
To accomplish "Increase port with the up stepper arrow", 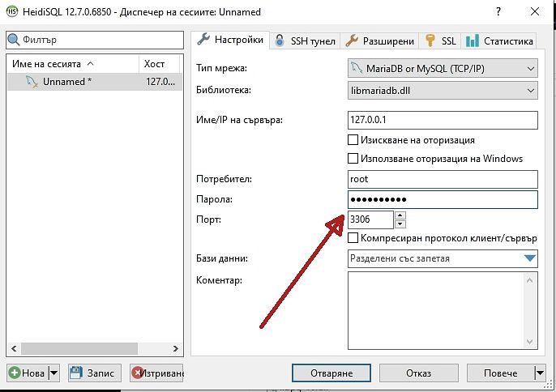I will [400, 215].
